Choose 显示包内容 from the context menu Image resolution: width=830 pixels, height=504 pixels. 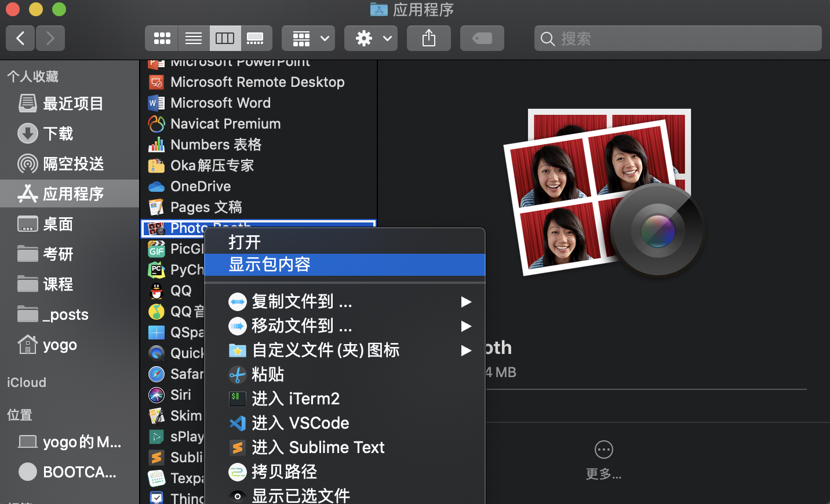click(x=345, y=265)
